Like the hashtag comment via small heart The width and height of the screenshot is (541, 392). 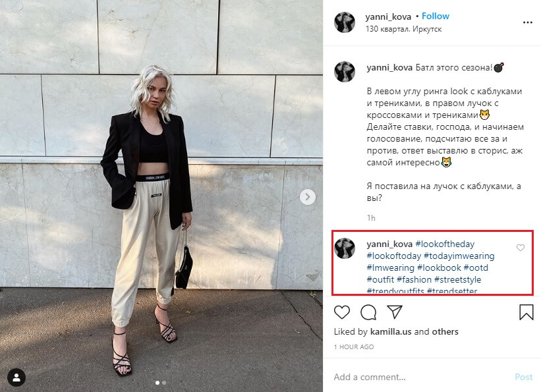[521, 248]
